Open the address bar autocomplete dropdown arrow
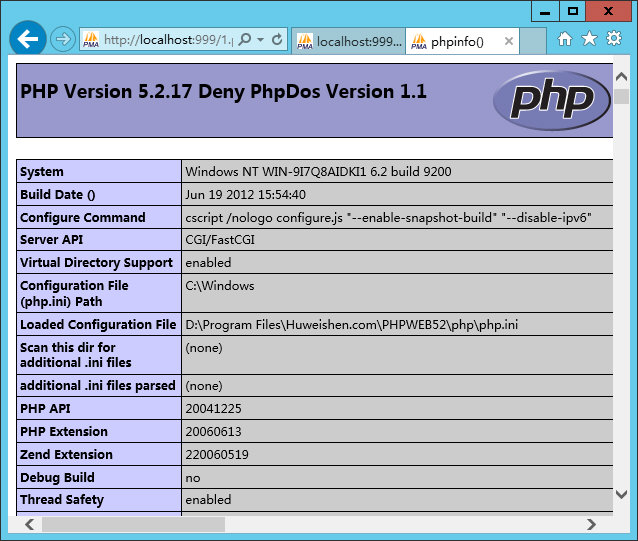 pos(261,40)
